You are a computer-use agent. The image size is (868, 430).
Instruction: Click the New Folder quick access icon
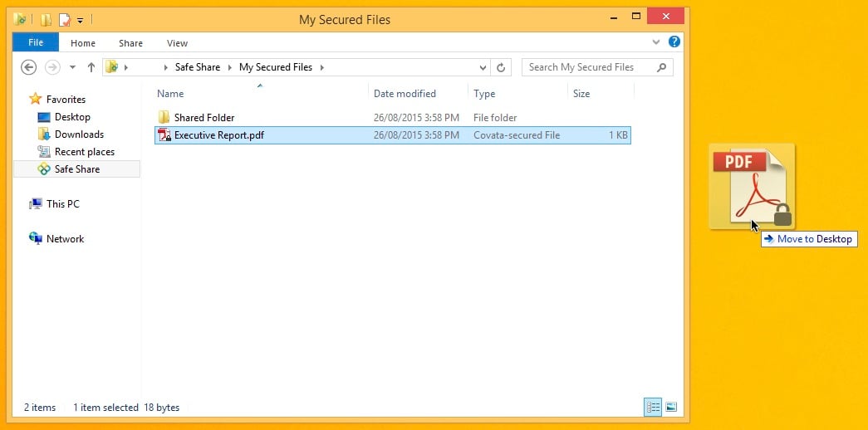pyautogui.click(x=47, y=21)
